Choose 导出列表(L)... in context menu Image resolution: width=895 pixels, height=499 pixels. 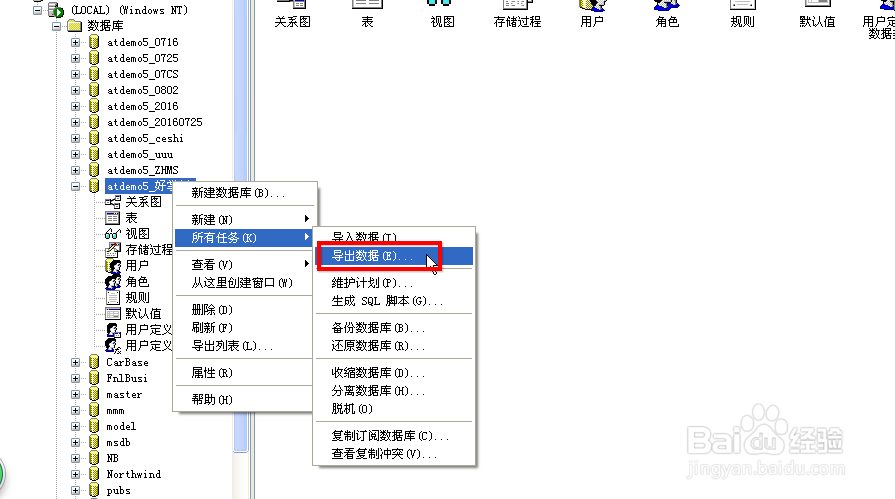(244, 346)
